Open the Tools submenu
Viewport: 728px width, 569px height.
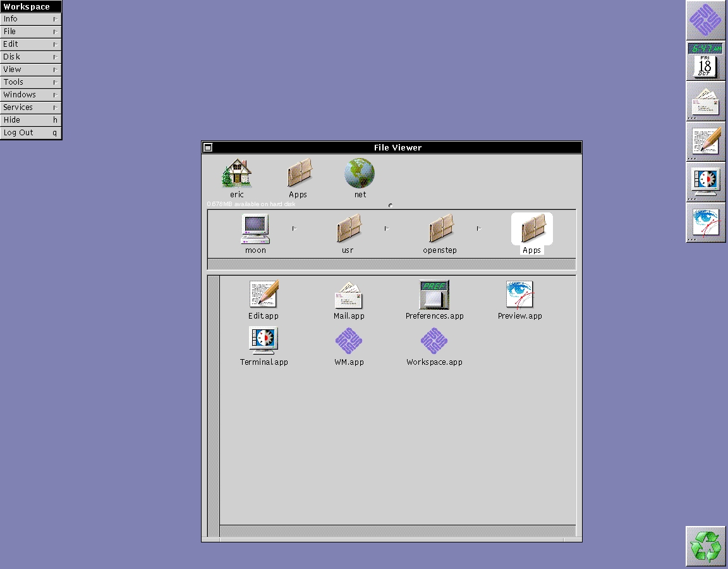(x=30, y=82)
